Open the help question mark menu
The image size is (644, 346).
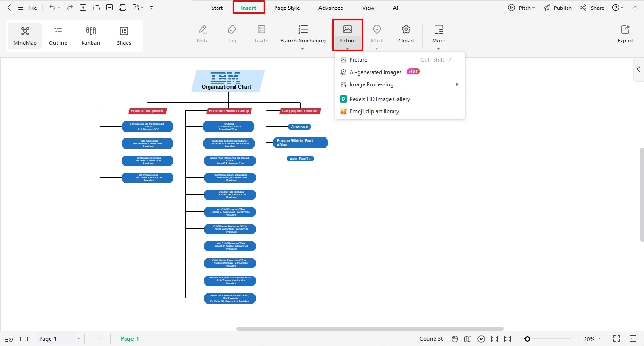[x=618, y=8]
